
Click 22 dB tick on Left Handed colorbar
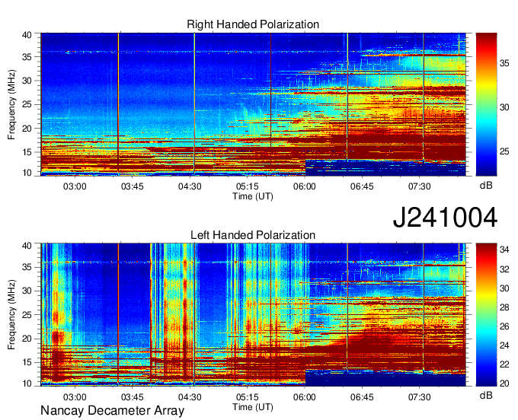click(x=504, y=364)
